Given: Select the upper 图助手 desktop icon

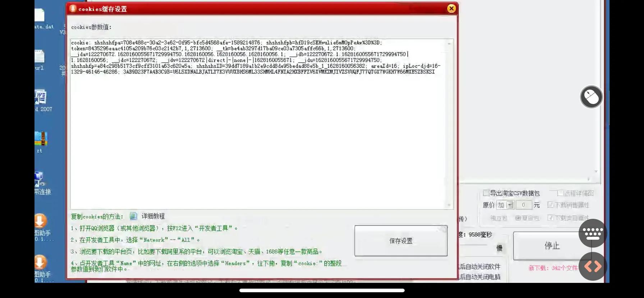Looking at the screenshot, I should pos(42,227).
